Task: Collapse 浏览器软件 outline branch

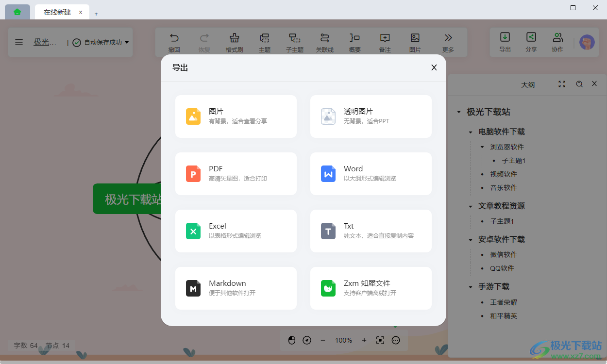Action: (x=482, y=147)
